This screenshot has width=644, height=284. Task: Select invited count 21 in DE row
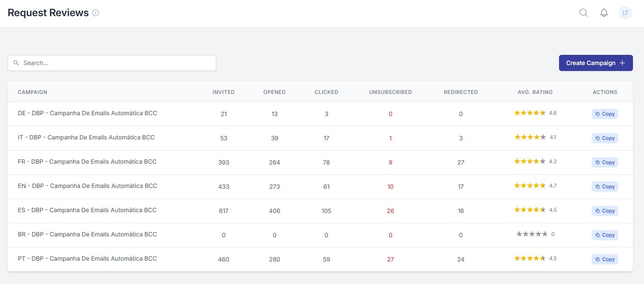[x=223, y=114]
